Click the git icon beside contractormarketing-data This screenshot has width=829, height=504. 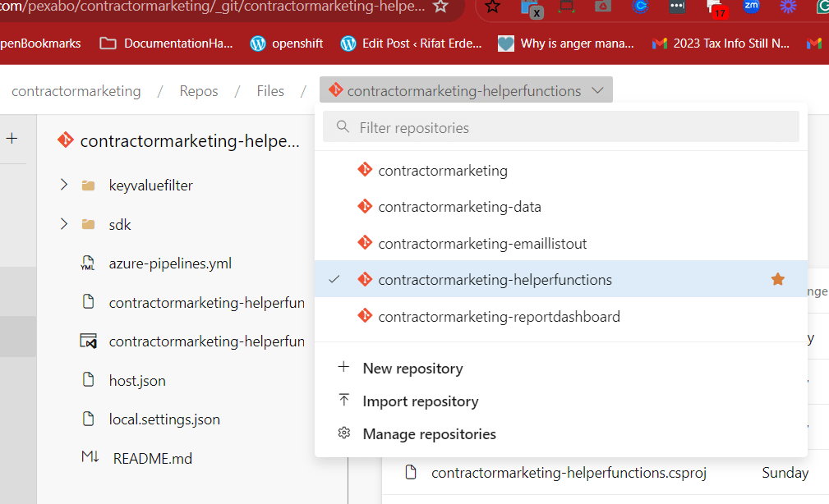(x=365, y=206)
